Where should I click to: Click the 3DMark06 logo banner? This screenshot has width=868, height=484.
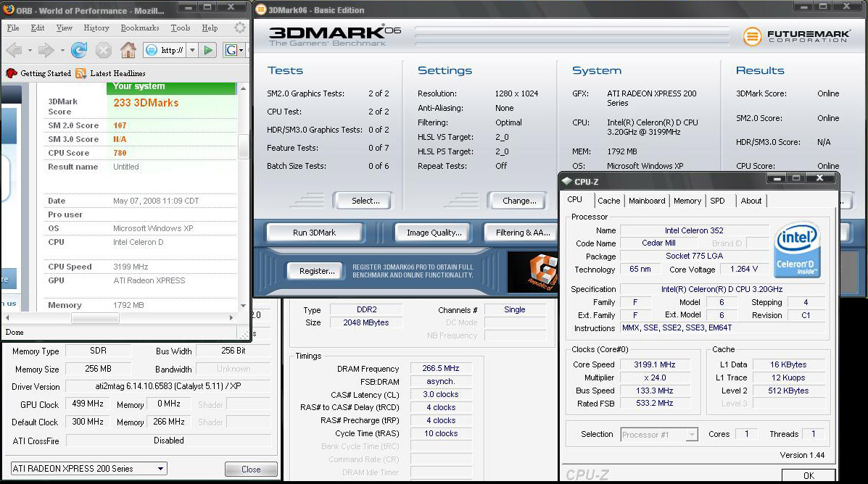point(335,36)
